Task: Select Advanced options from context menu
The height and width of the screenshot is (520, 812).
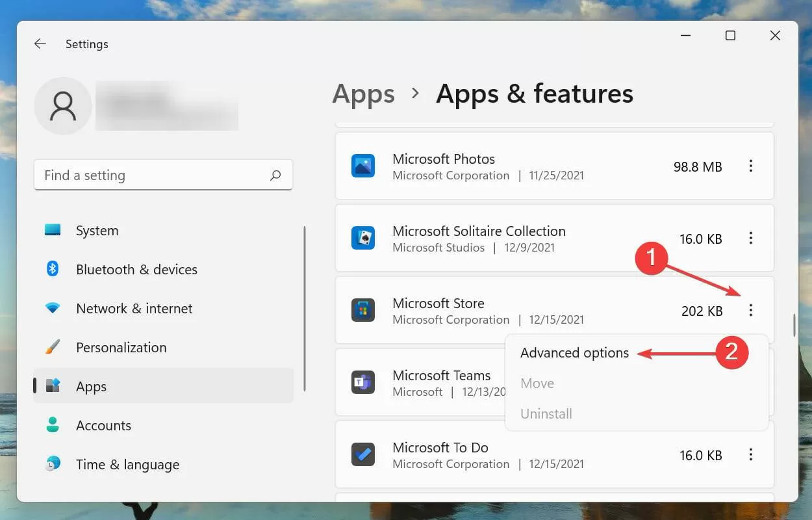Action: point(574,352)
